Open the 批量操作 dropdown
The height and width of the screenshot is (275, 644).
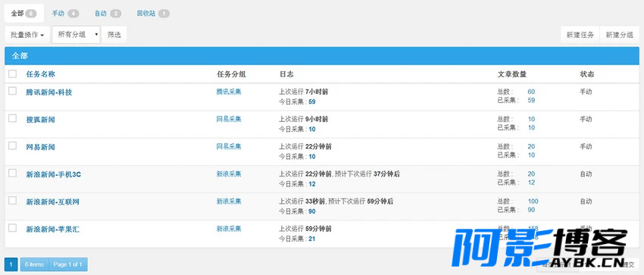pyautogui.click(x=27, y=35)
